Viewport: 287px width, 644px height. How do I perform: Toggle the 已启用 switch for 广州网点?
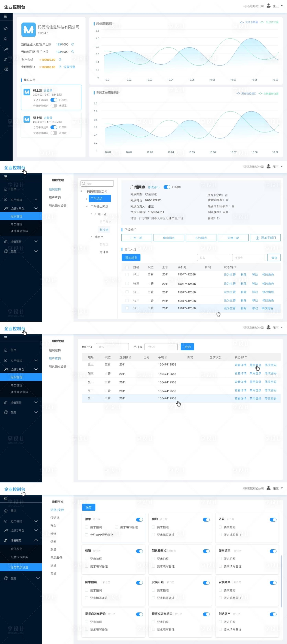[167, 187]
